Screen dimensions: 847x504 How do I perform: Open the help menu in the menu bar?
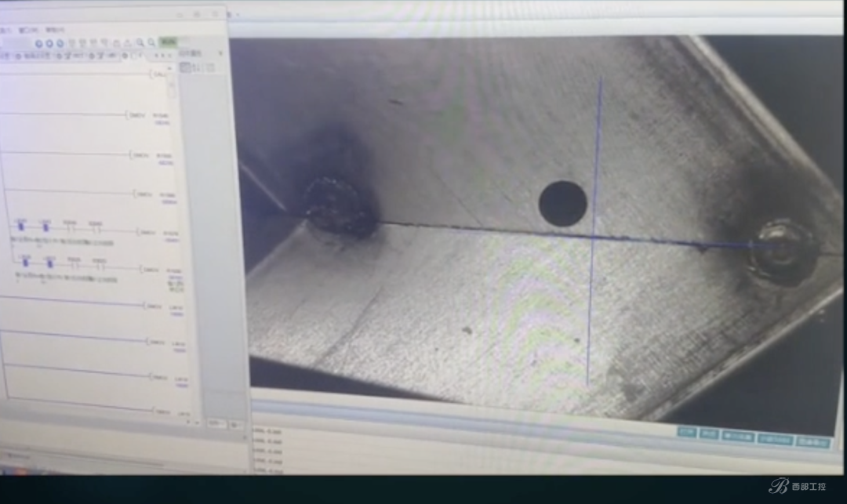55,31
